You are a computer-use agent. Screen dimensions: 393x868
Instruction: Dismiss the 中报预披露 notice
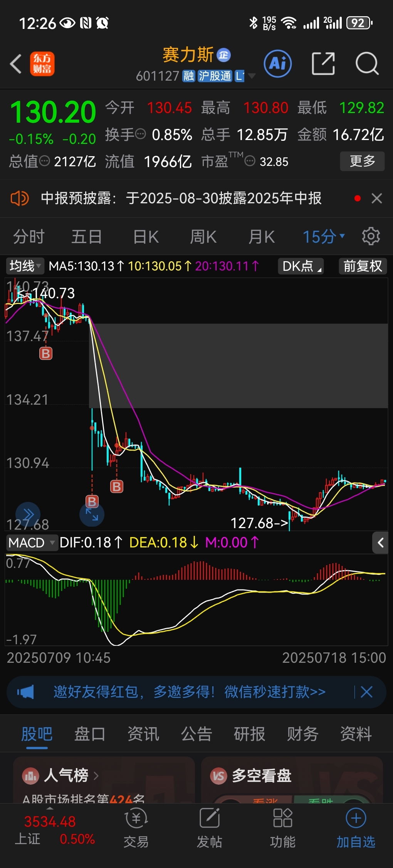(377, 198)
